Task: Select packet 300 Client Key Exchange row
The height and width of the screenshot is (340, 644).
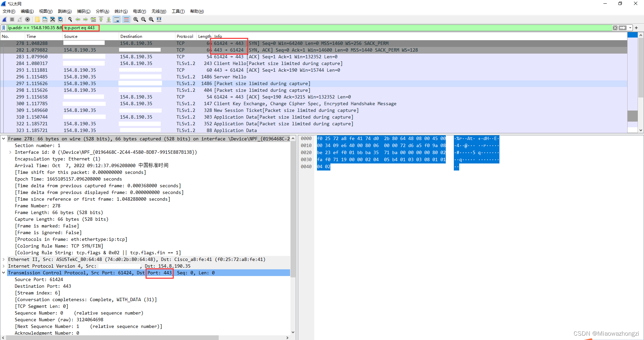Action: click(314, 104)
